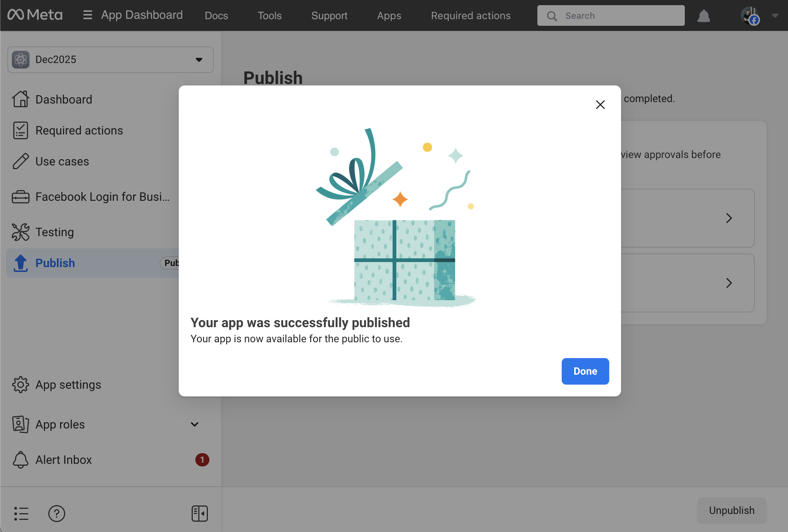Open the profile account dropdown arrow
This screenshot has width=788, height=532.
[x=775, y=15]
